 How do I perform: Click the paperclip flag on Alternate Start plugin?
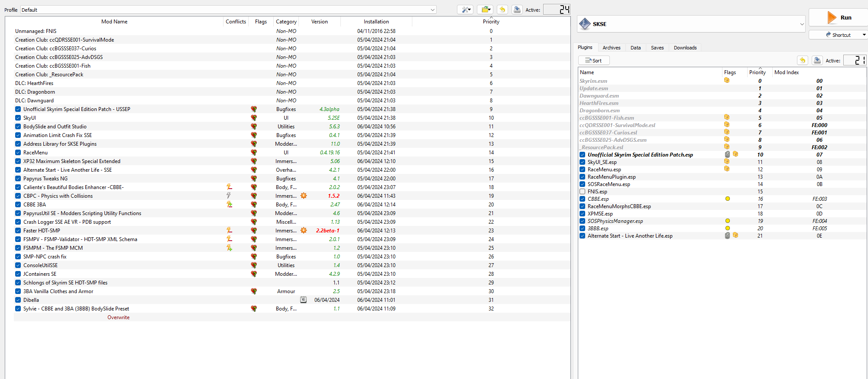(x=727, y=235)
